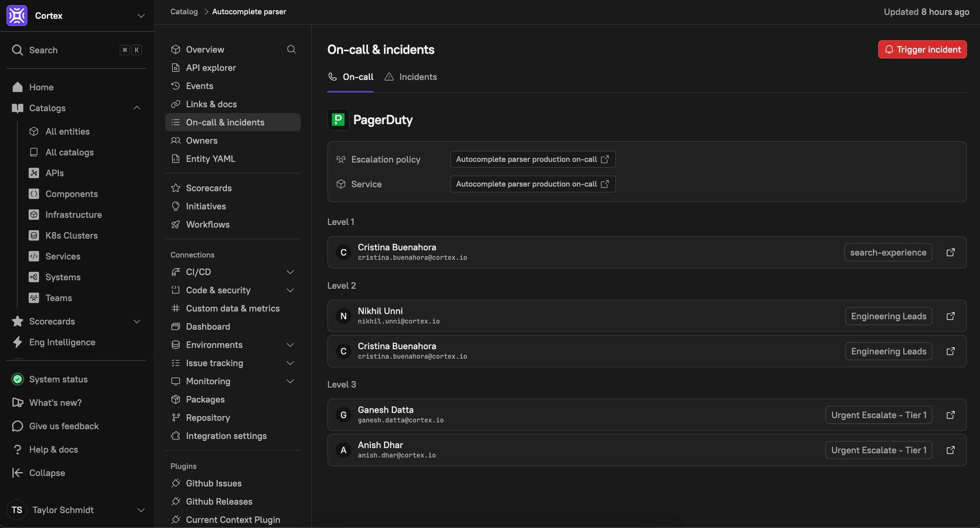This screenshot has height=528, width=980.
Task: Open Eng Intelligence
Action: 62,342
